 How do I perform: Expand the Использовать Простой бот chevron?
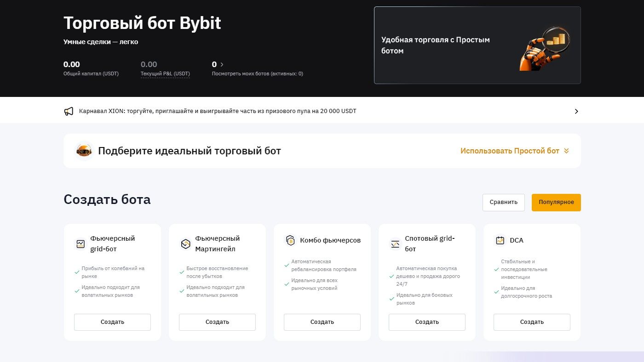(x=566, y=151)
